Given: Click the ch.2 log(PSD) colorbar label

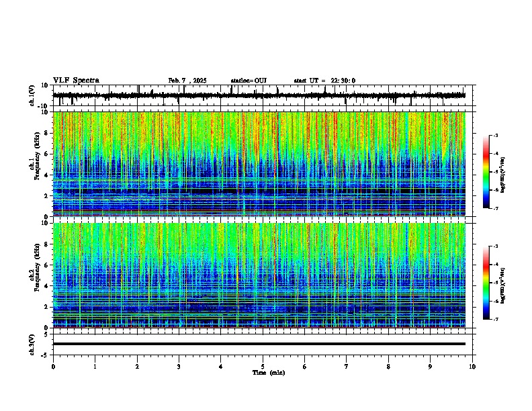Looking at the screenshot, I should tap(502, 286).
